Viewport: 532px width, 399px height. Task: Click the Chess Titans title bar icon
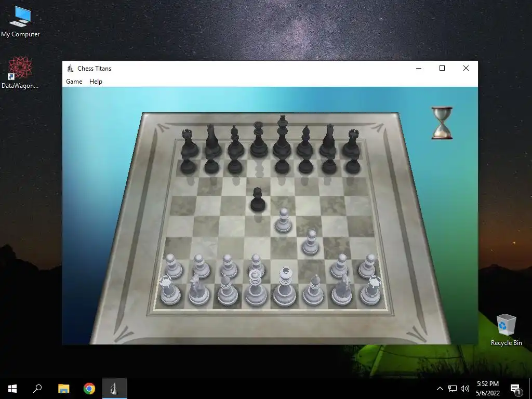[x=70, y=68]
